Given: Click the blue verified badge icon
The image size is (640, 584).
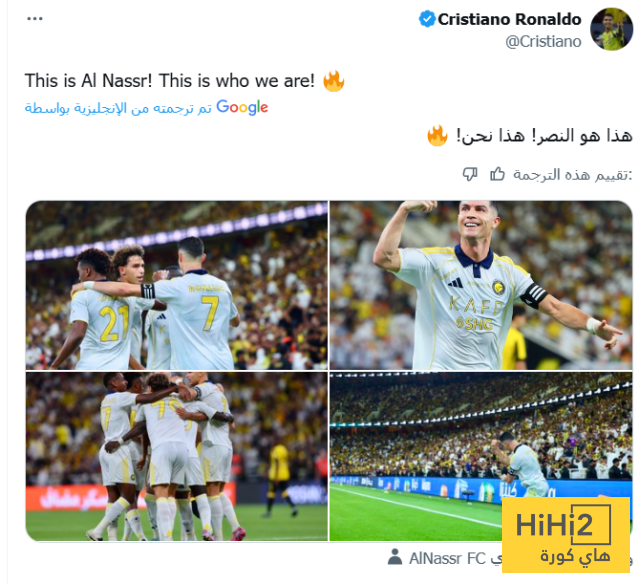Looking at the screenshot, I should [427, 19].
